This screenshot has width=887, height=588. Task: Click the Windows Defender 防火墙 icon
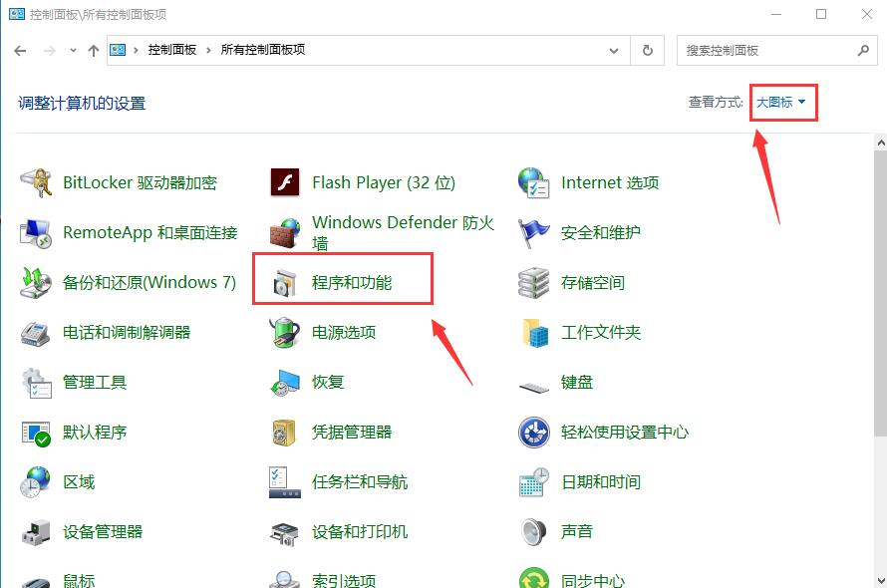point(285,233)
